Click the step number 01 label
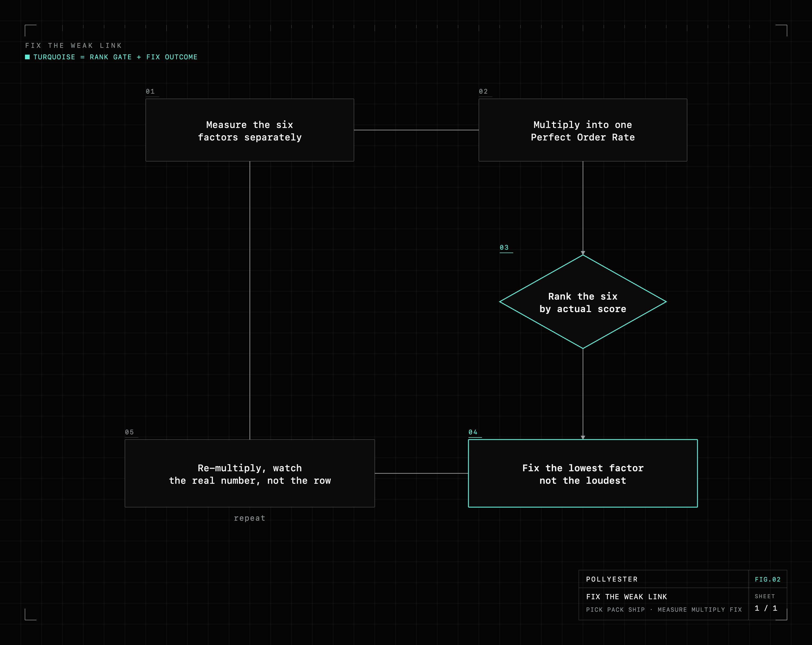This screenshot has height=645, width=812. pyautogui.click(x=150, y=92)
